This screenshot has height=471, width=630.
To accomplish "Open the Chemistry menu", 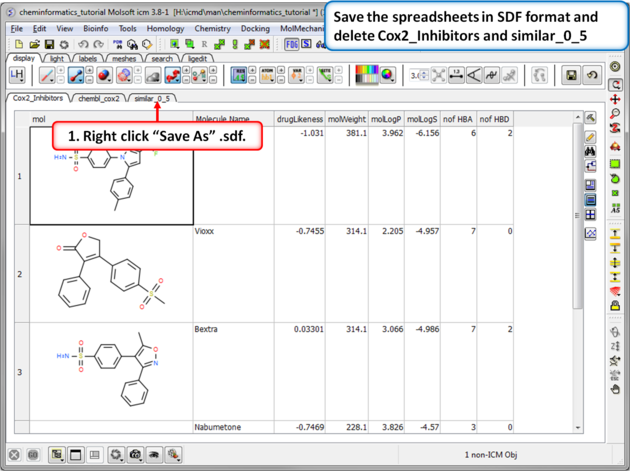I will point(212,29).
